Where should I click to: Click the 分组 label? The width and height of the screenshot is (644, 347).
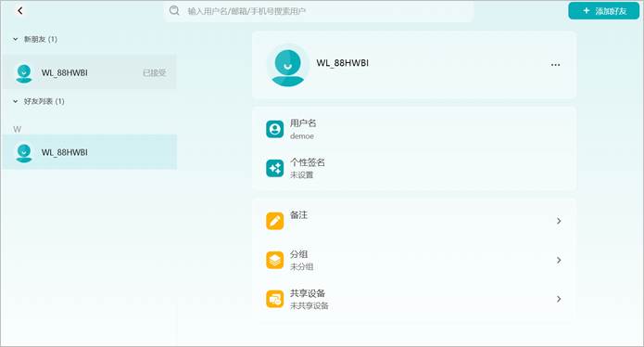coord(298,254)
